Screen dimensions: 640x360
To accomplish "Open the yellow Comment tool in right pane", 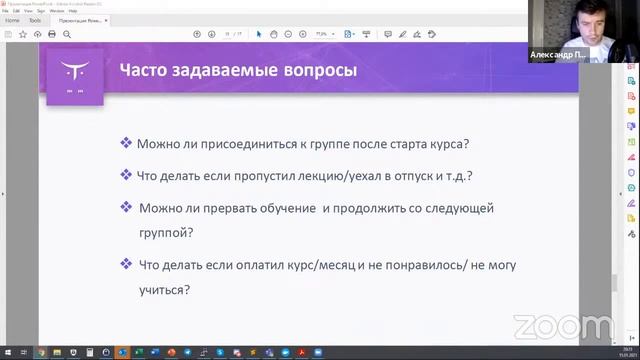I will pyautogui.click(x=631, y=111).
